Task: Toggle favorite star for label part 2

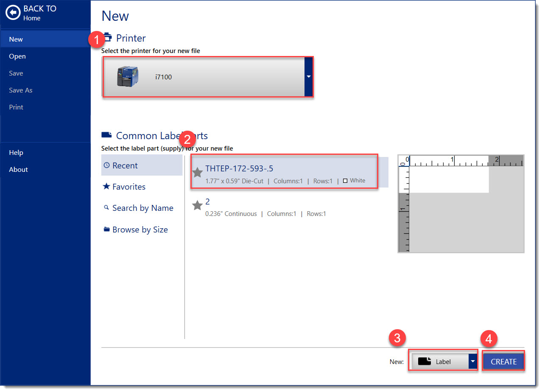Action: point(197,206)
